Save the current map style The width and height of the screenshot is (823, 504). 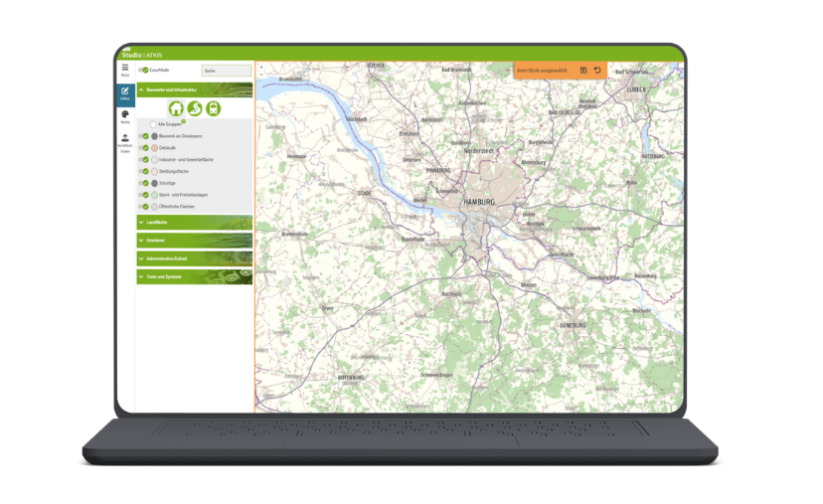tap(583, 71)
